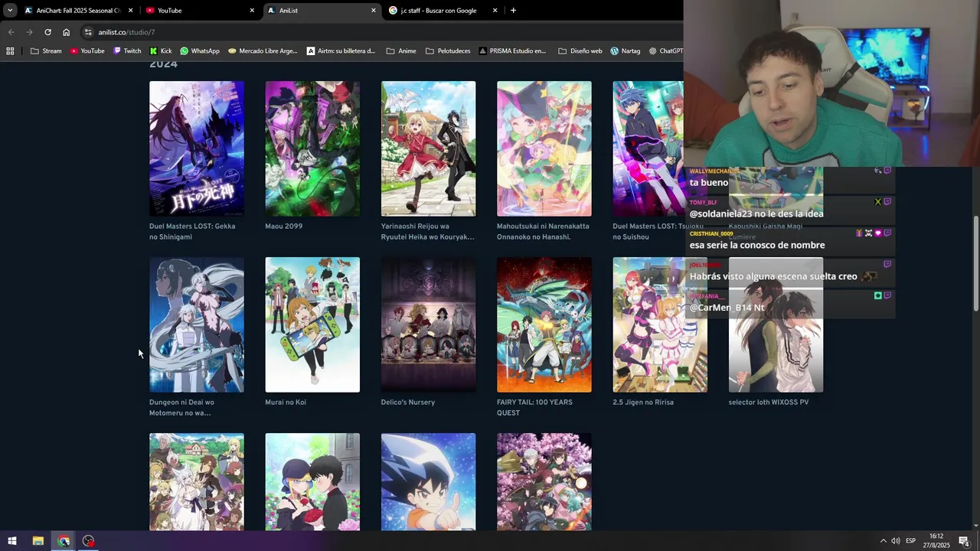The height and width of the screenshot is (551, 980).
Task: Close the YouTube tab
Action: pos(252,11)
